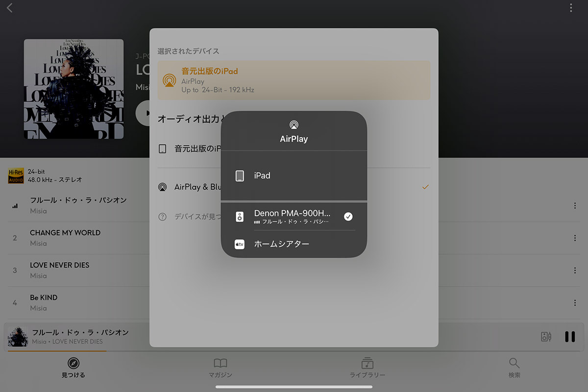Open the audio output speaker icon

546,337
